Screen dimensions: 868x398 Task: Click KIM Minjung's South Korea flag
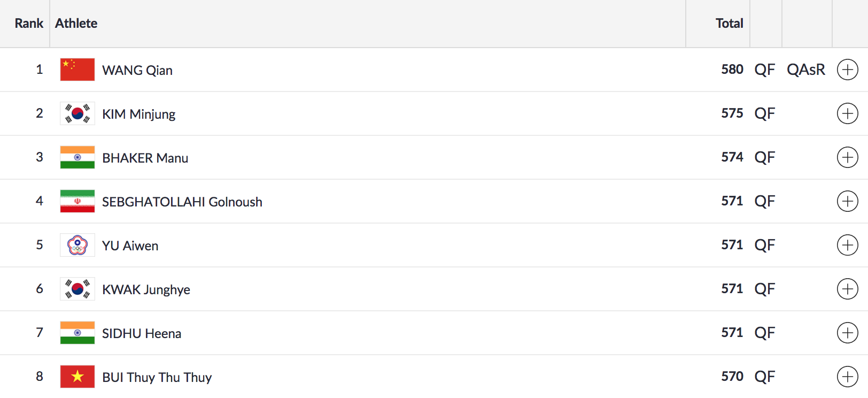click(x=77, y=113)
